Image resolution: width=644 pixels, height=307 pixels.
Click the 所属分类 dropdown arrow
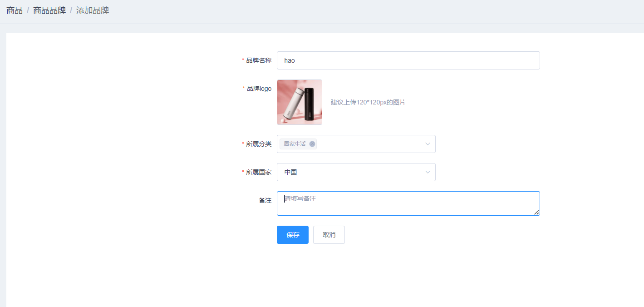[427, 144]
